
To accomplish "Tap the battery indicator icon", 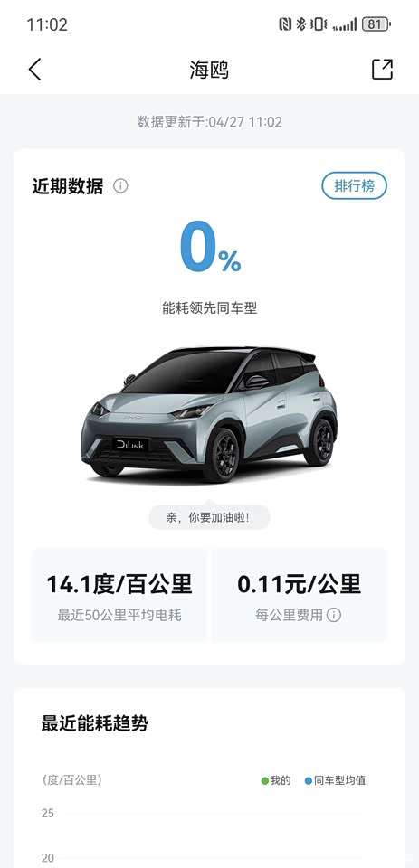I will [376, 24].
